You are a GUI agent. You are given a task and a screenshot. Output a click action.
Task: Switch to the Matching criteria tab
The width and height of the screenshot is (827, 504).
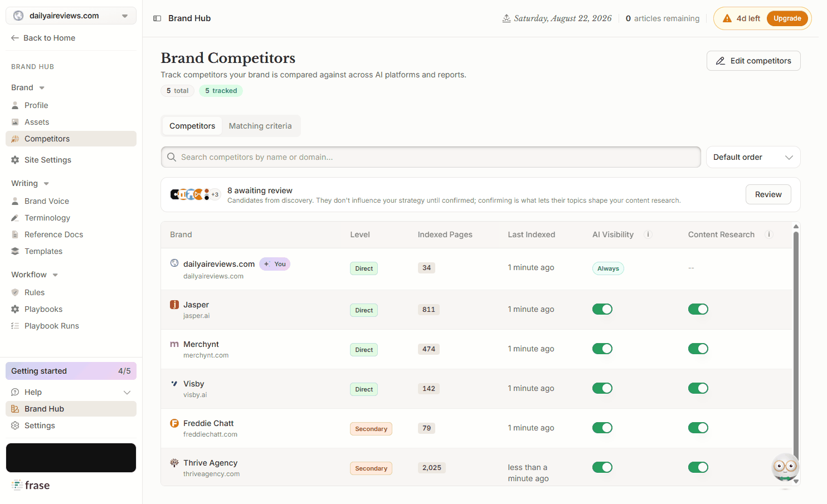260,126
